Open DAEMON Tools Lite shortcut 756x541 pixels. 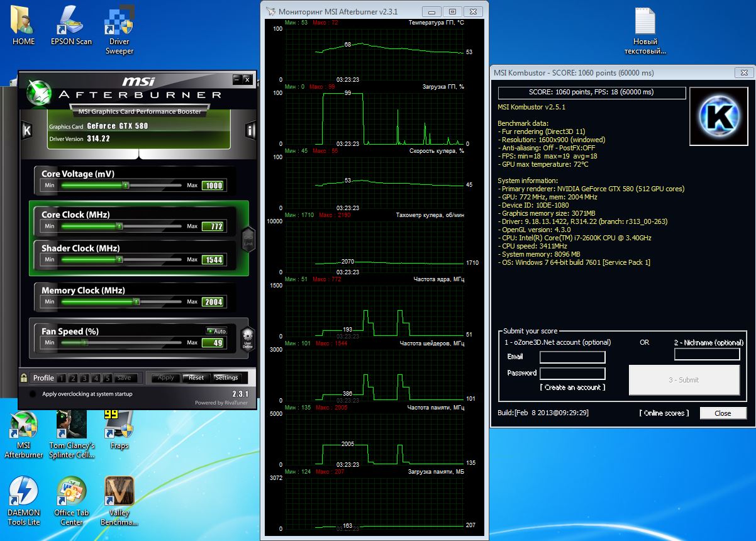tap(24, 501)
